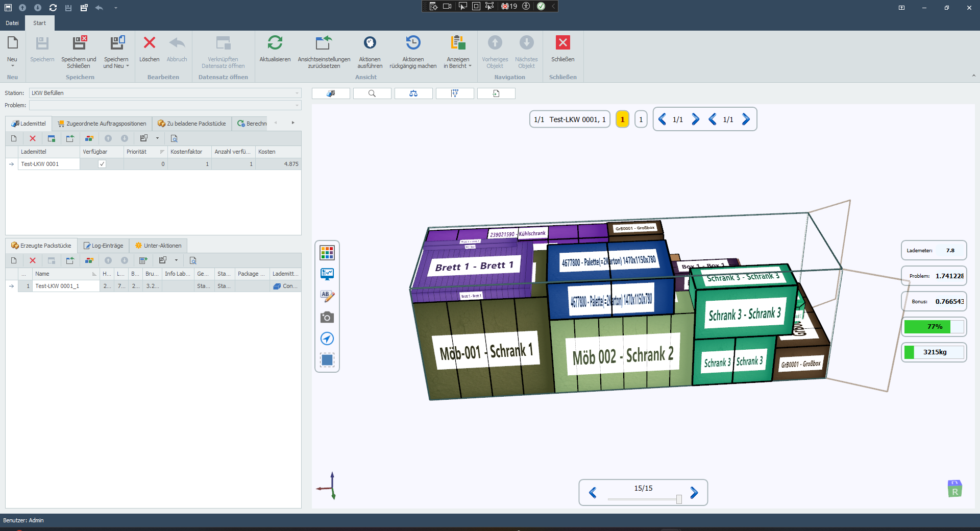Click Aktionen ausführen icon
The height and width of the screenshot is (531, 980).
(370, 43)
